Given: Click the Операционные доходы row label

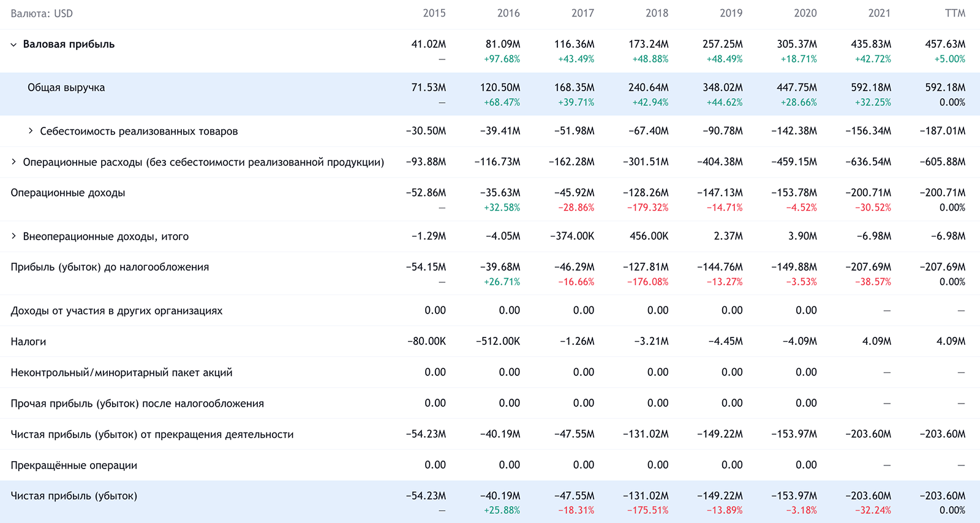Looking at the screenshot, I should click(x=68, y=193).
